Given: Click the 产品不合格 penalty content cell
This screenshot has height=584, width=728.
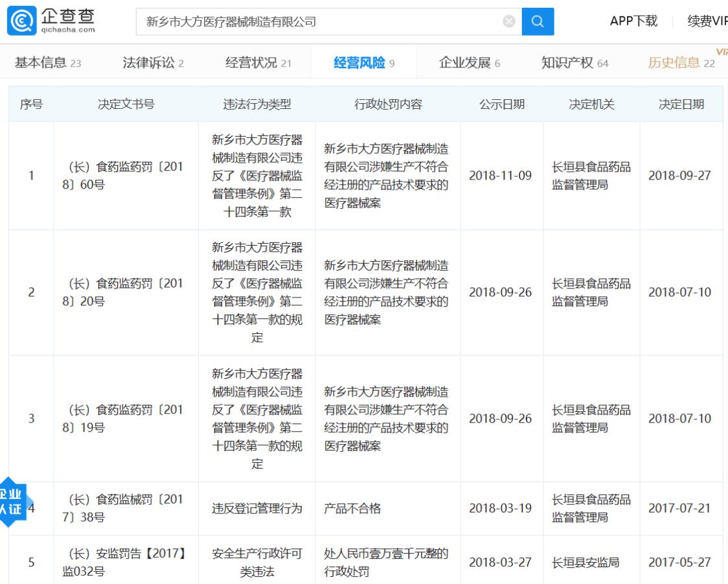Looking at the screenshot, I should click(x=352, y=508).
